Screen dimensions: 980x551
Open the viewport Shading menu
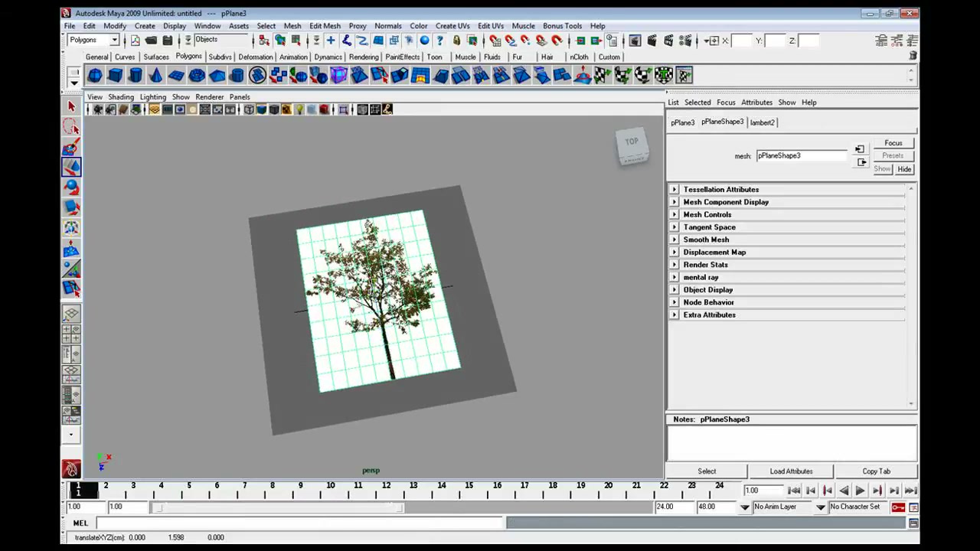[x=120, y=97]
